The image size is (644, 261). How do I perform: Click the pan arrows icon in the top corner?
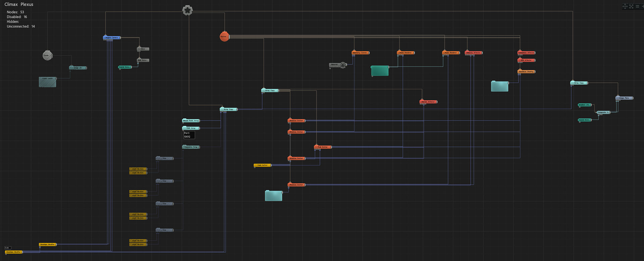tap(625, 6)
